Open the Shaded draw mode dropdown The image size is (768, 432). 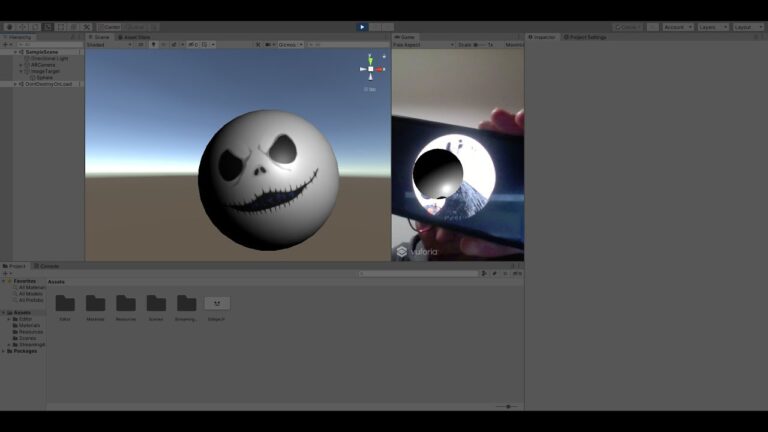click(109, 45)
